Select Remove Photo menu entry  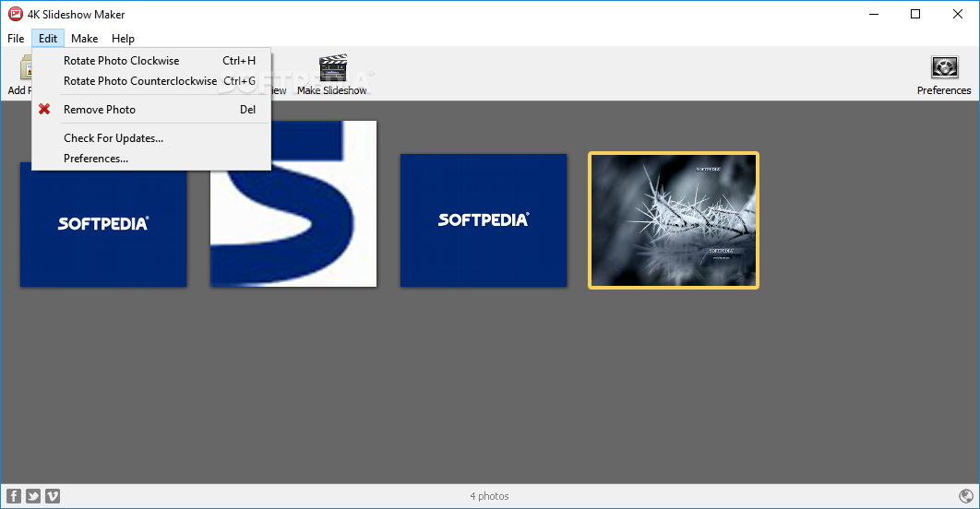pyautogui.click(x=151, y=110)
